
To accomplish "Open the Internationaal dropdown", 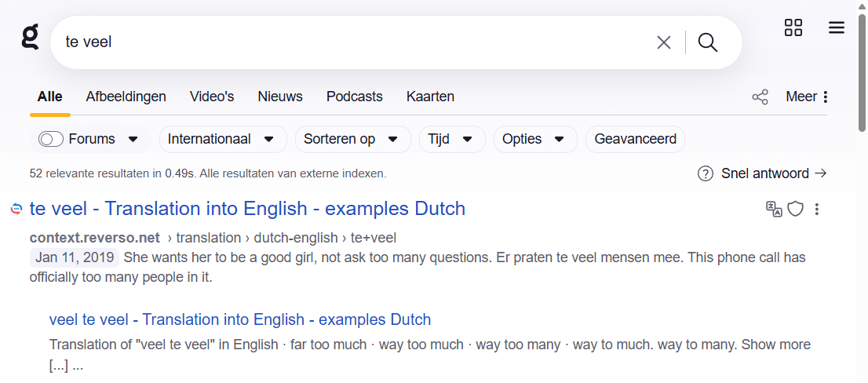I will [222, 139].
